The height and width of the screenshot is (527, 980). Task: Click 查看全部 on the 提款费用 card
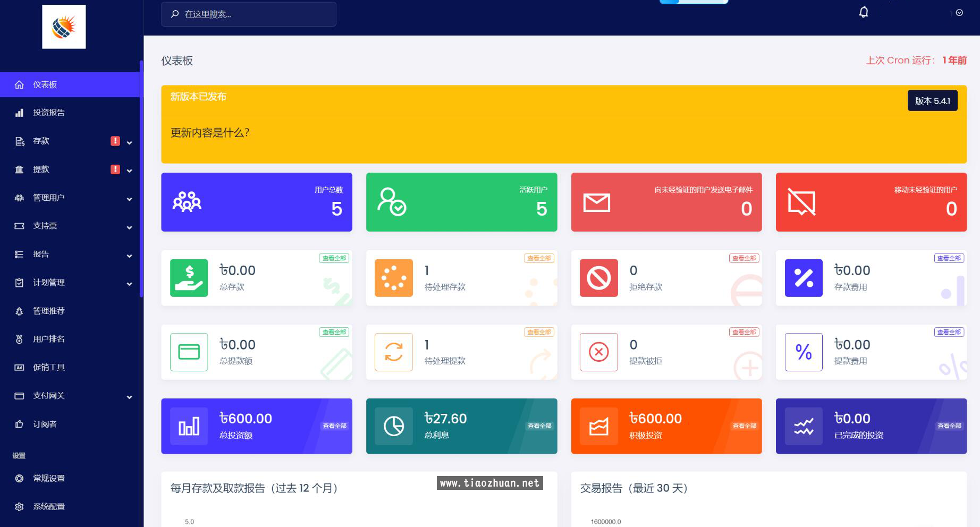(949, 332)
